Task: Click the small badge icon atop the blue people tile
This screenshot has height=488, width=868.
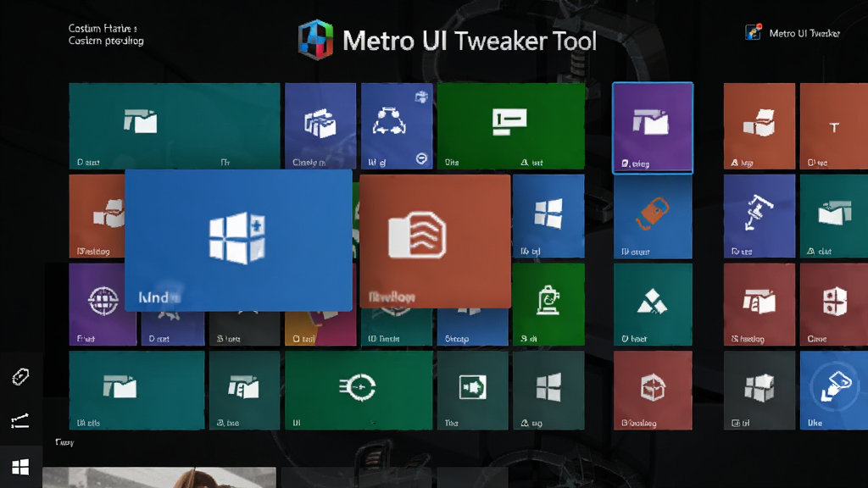Action: coord(422,97)
